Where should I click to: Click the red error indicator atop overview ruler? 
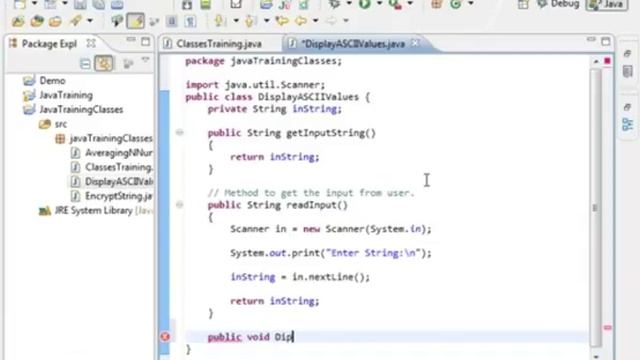(x=607, y=61)
